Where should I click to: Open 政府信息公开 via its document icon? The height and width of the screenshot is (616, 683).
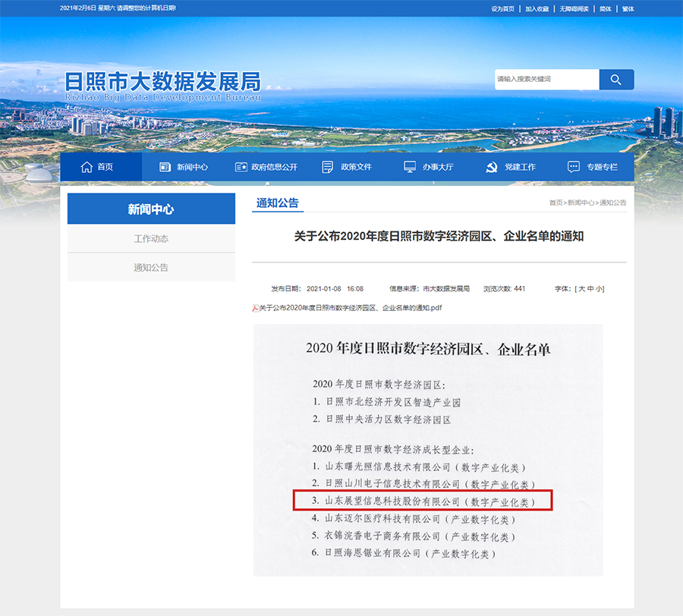tap(242, 167)
